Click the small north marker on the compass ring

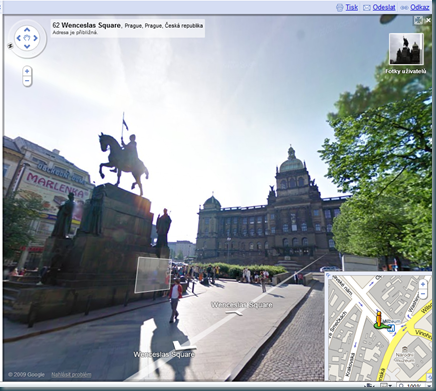(x=10, y=46)
